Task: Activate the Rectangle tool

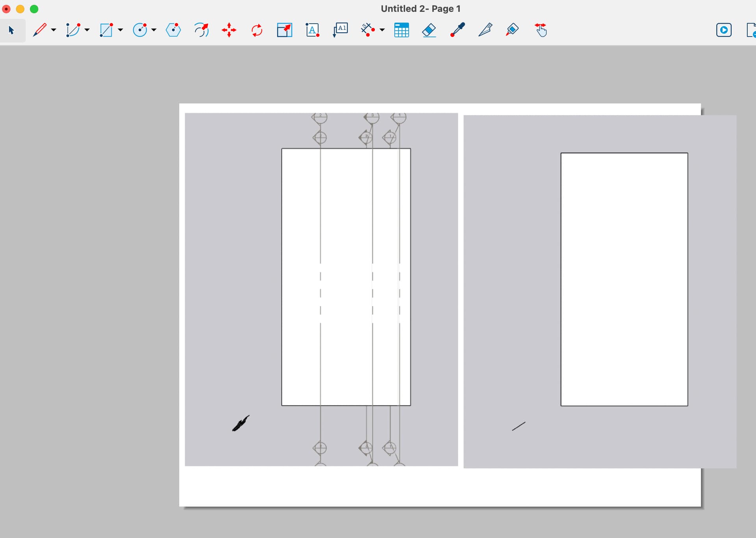Action: (106, 30)
